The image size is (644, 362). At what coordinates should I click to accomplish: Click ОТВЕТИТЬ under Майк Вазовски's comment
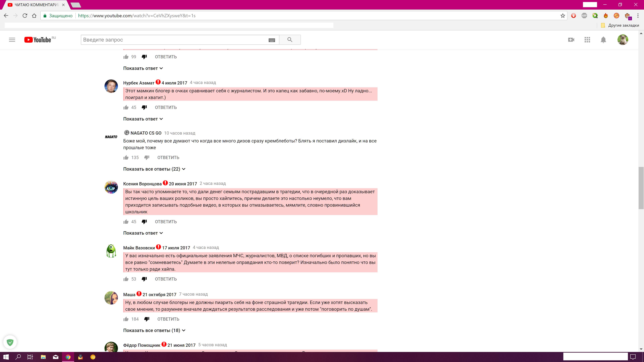(x=166, y=279)
